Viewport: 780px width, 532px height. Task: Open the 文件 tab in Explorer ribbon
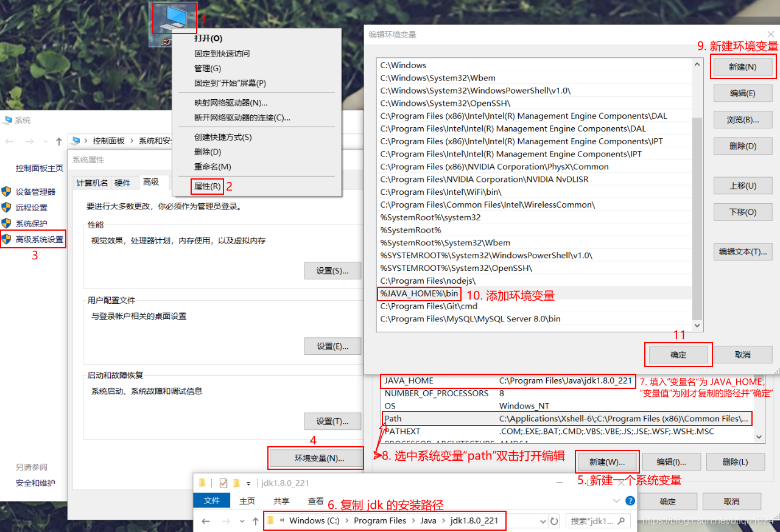[212, 501]
